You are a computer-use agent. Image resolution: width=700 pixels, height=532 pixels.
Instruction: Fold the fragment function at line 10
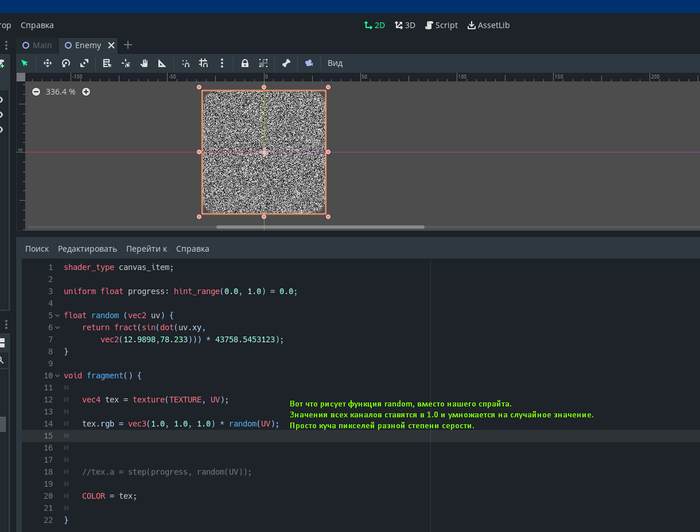tap(57, 375)
